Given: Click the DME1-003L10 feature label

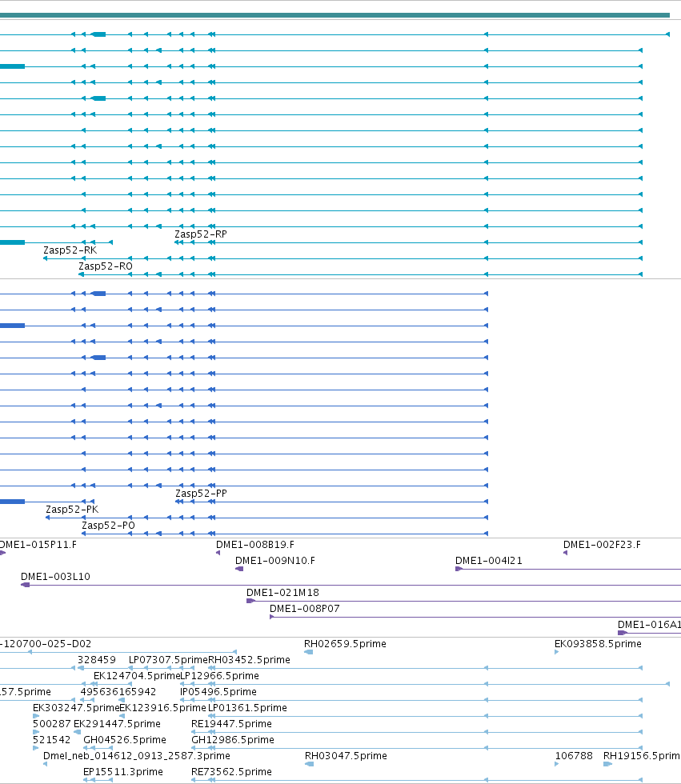Looking at the screenshot, I should [55, 577].
